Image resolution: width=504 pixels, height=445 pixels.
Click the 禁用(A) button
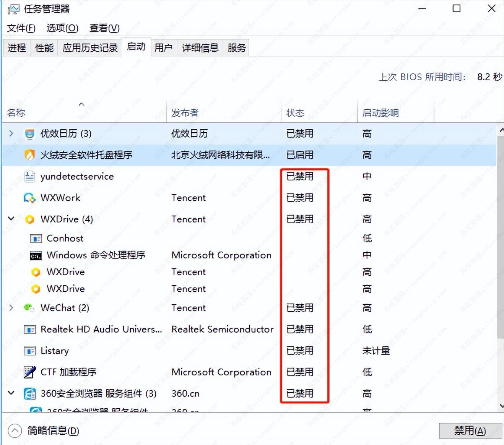[470, 430]
